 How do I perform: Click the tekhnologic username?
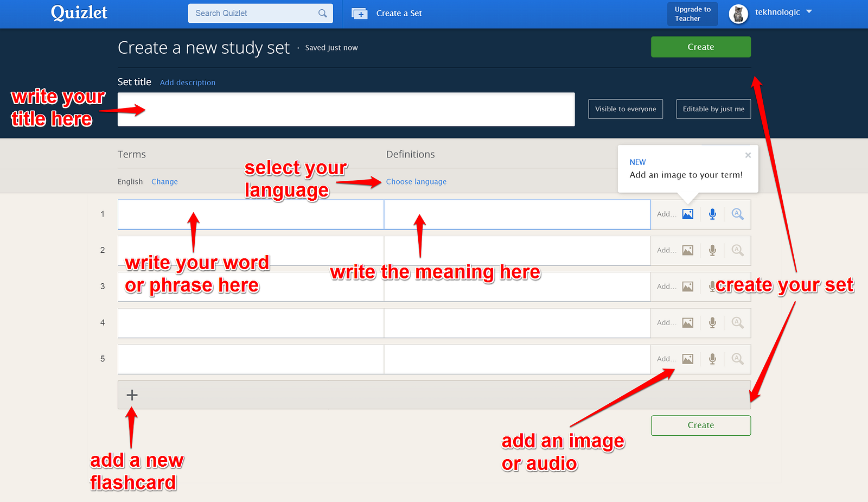[777, 12]
